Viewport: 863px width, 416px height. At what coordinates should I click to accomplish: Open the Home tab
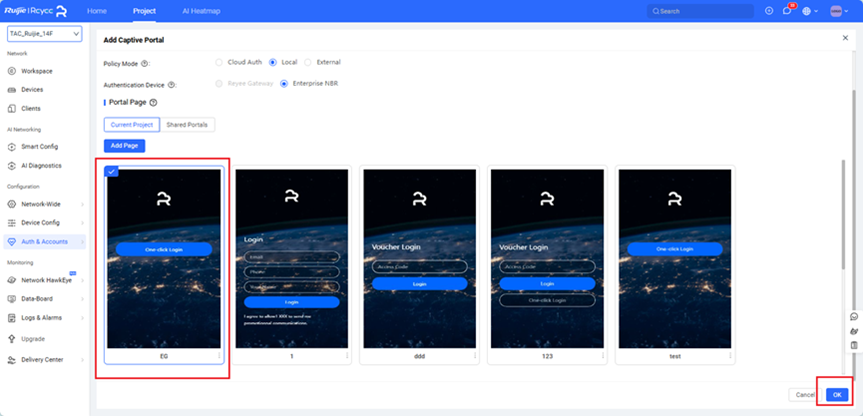(97, 11)
